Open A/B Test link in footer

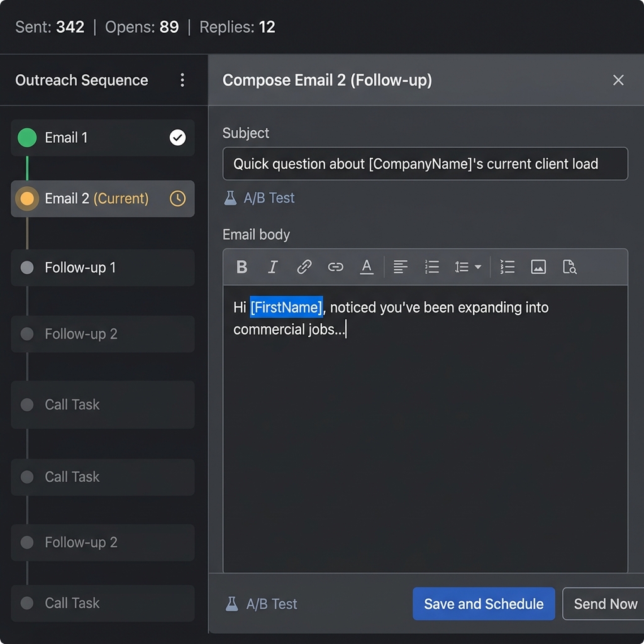(x=261, y=604)
